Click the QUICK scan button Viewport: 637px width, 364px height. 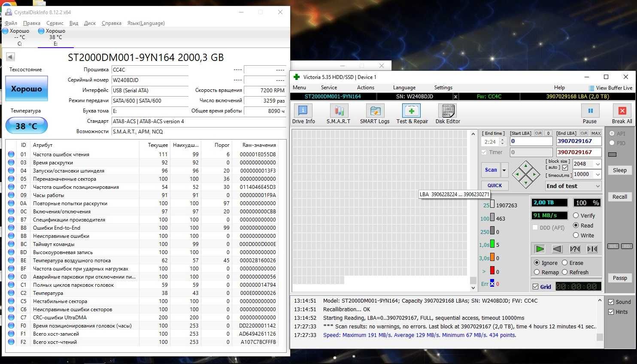click(x=494, y=185)
